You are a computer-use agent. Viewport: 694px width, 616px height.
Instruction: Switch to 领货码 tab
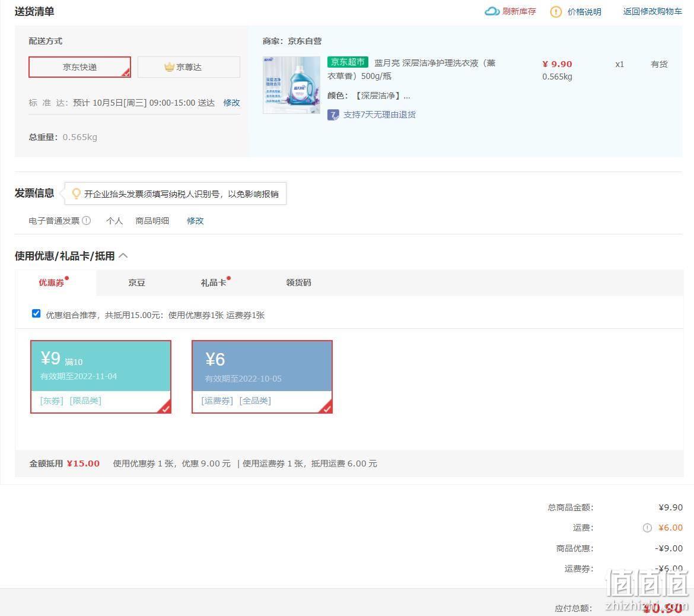coord(298,282)
